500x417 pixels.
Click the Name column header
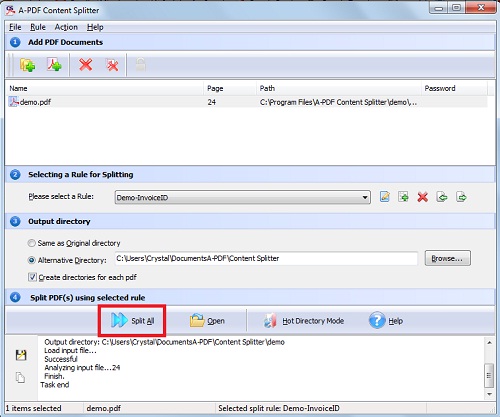click(x=104, y=88)
